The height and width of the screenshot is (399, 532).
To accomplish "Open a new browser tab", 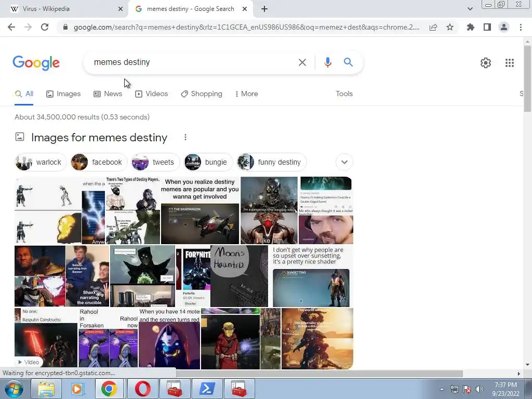I will (x=264, y=9).
